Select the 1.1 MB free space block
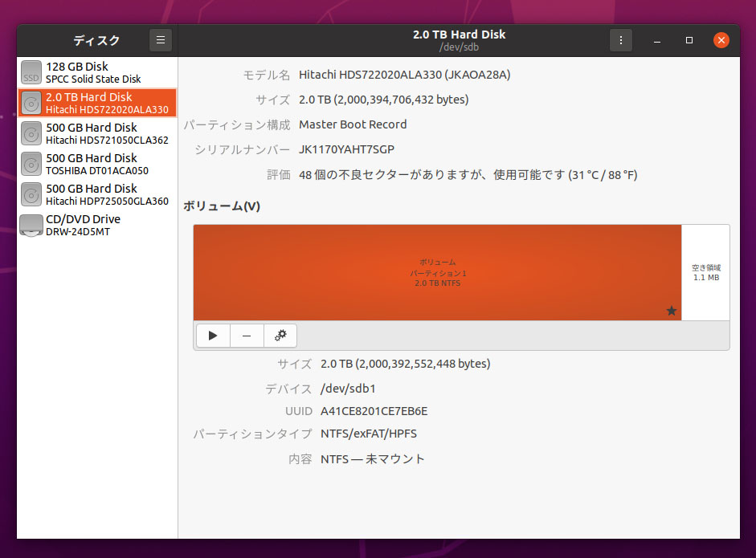Screen dimensions: 756x558 [705, 272]
